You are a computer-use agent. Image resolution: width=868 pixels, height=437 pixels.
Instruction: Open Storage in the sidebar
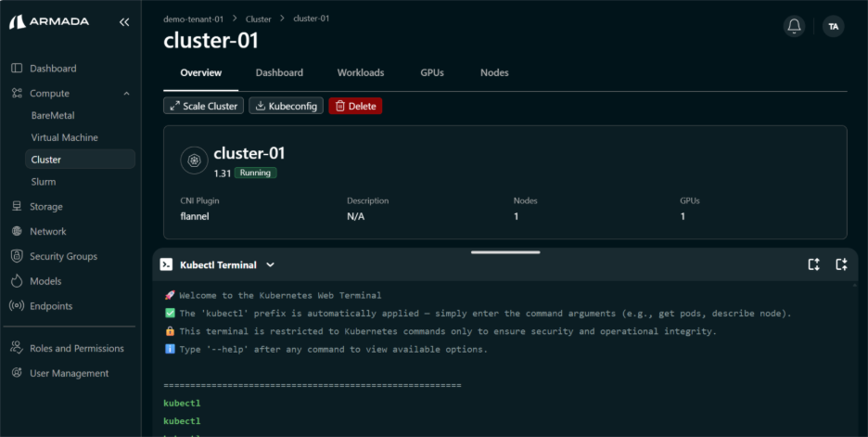point(46,207)
